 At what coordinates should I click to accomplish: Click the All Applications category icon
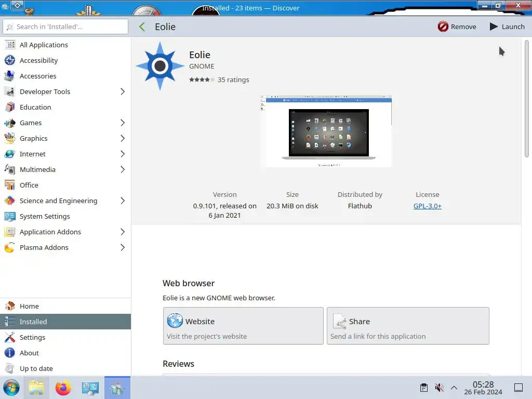[x=10, y=45]
